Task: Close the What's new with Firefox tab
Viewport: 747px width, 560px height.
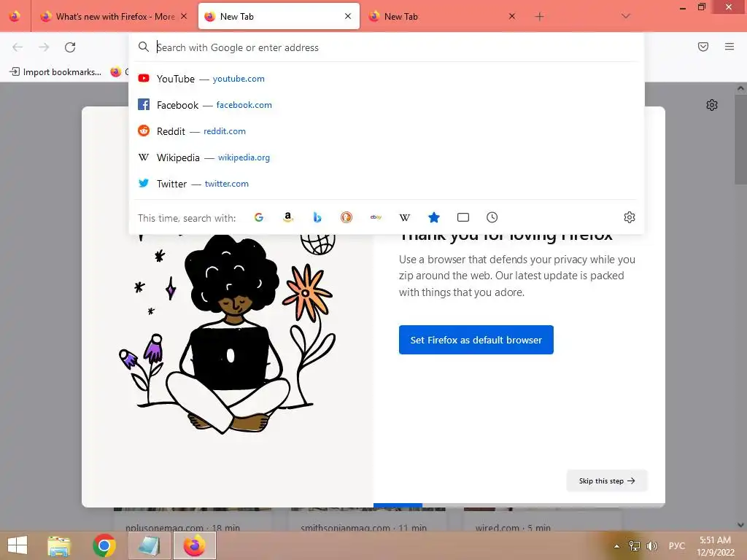Action: pyautogui.click(x=184, y=16)
